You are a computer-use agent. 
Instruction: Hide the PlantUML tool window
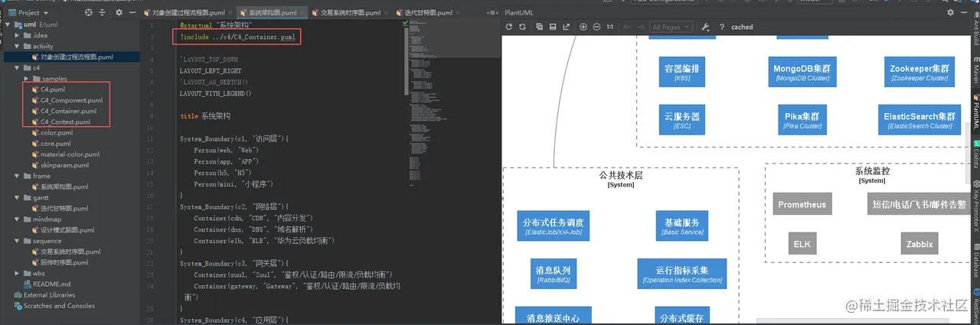963,13
